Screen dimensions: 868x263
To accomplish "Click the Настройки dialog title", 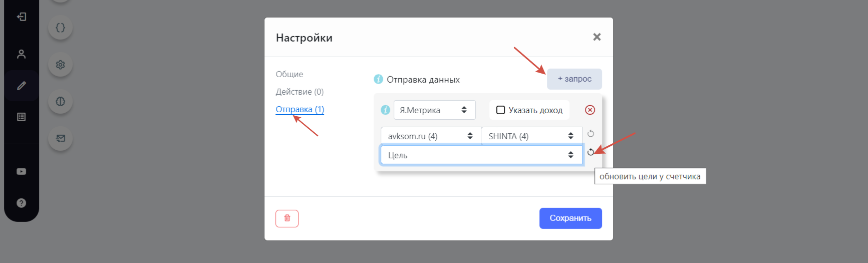I will (x=304, y=38).
